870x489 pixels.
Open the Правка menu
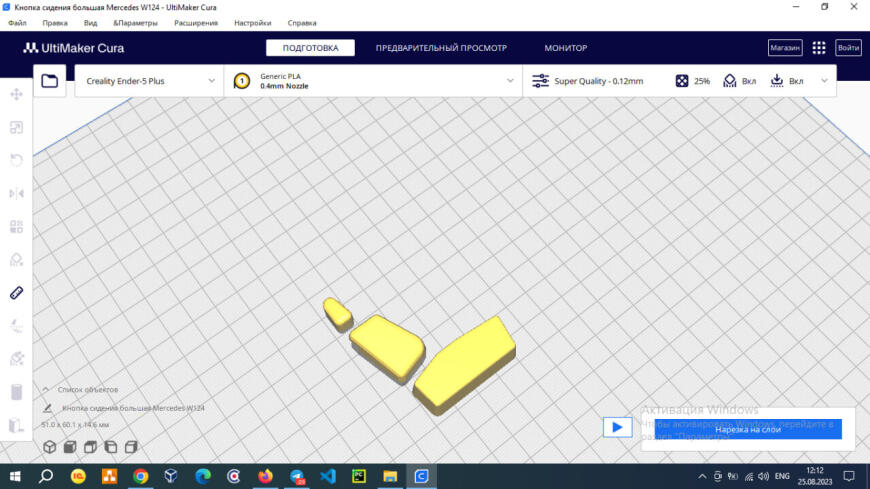point(55,23)
